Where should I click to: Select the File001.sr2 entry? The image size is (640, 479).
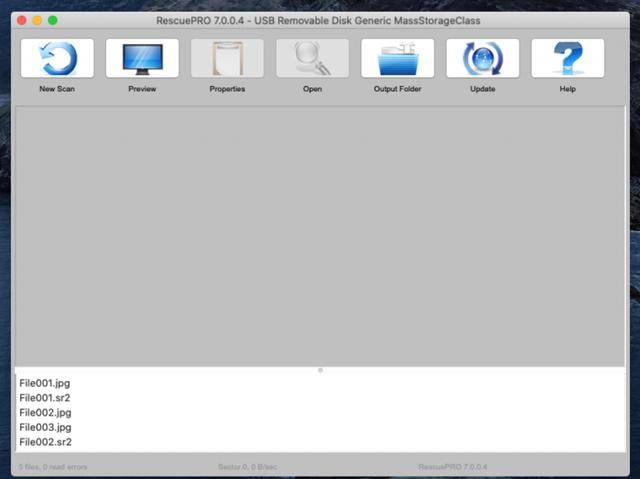(x=45, y=398)
